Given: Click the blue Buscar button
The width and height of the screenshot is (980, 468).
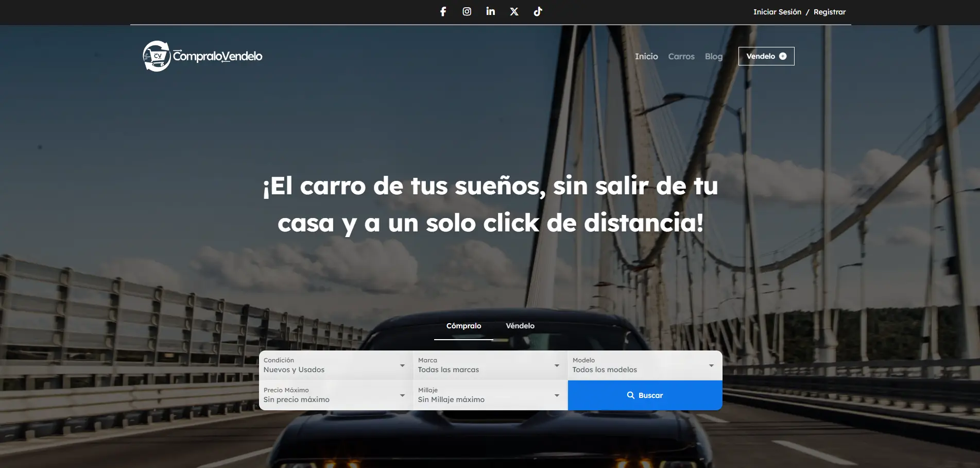Looking at the screenshot, I should pos(645,395).
